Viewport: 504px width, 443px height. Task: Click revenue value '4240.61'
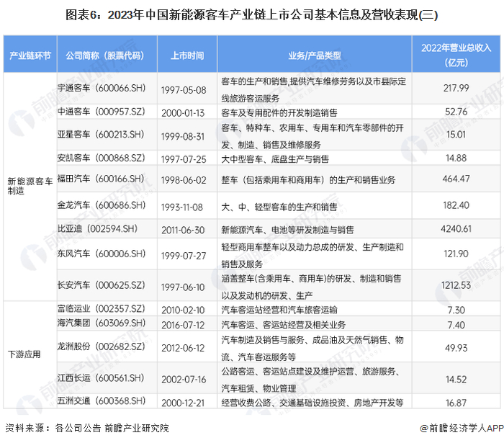point(456,228)
